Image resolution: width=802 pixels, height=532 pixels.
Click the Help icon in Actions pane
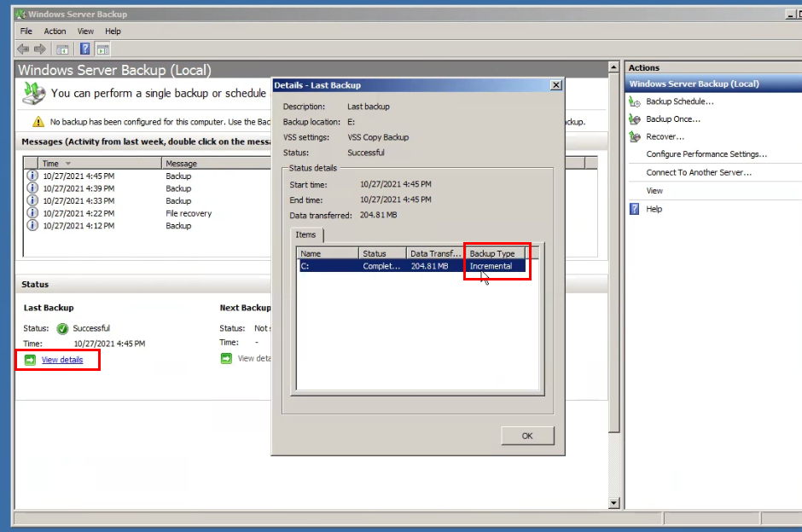[x=634, y=209]
